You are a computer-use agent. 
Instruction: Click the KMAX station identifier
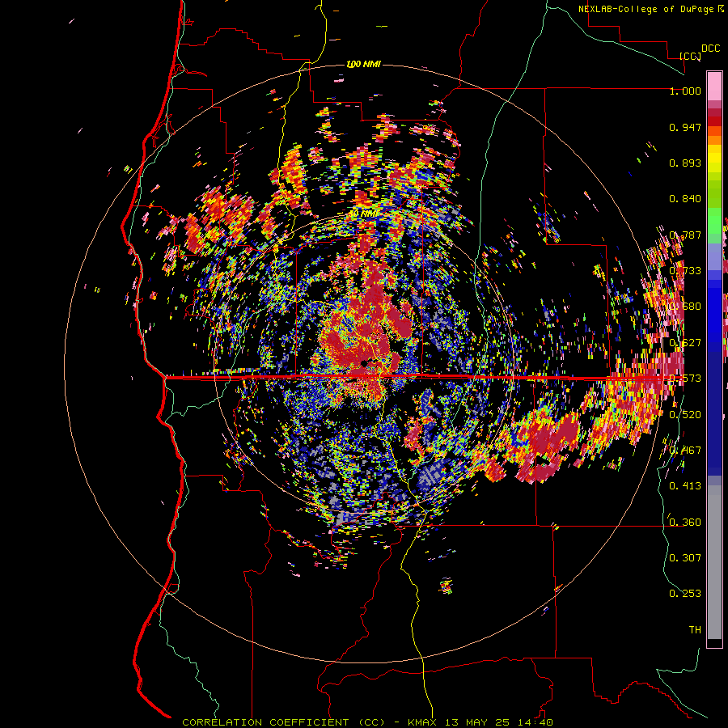click(x=422, y=722)
